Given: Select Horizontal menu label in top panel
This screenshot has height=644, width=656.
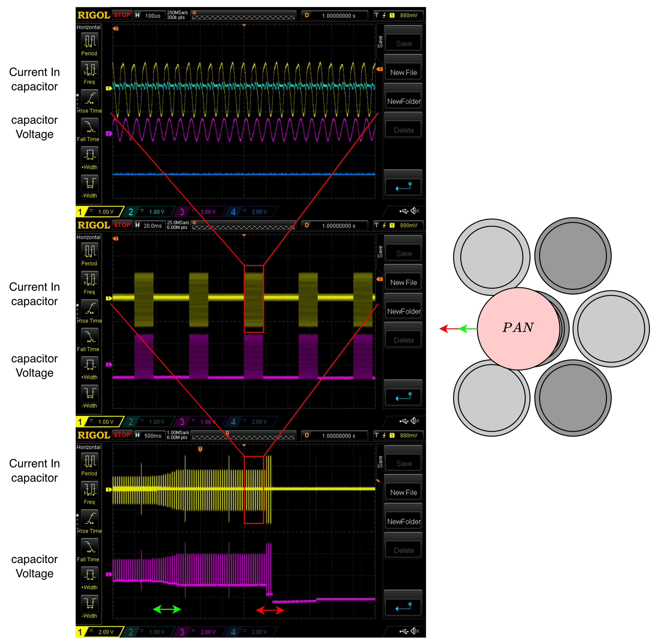Looking at the screenshot, I should (x=88, y=27).
